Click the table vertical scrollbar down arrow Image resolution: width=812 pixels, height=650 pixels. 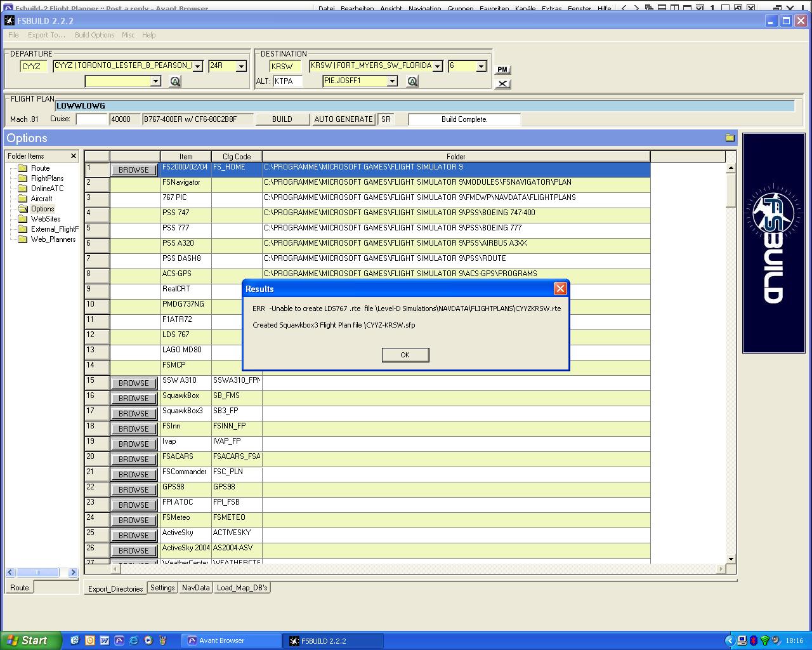click(731, 559)
